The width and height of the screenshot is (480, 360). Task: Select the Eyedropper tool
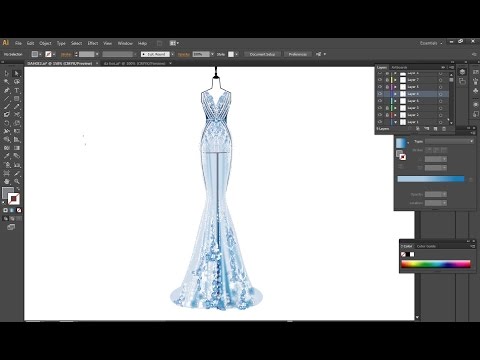[x=7, y=156]
